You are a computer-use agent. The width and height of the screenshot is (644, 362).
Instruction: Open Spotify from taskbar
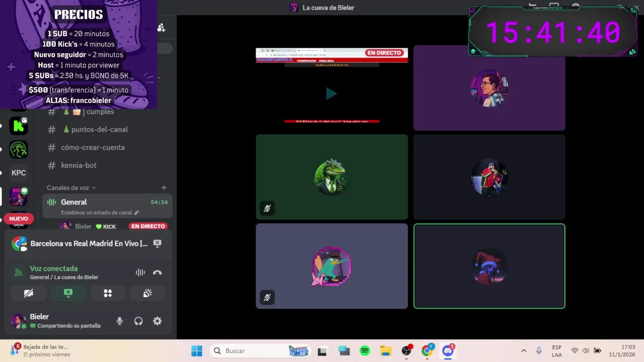tap(365, 350)
